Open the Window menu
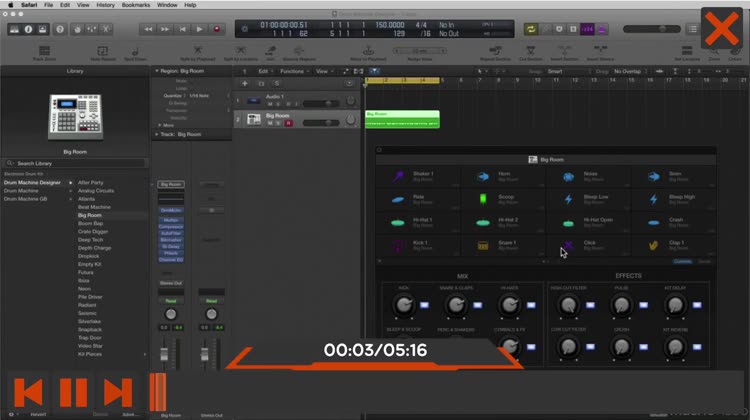The height and width of the screenshot is (420, 750). pyautogui.click(x=167, y=5)
